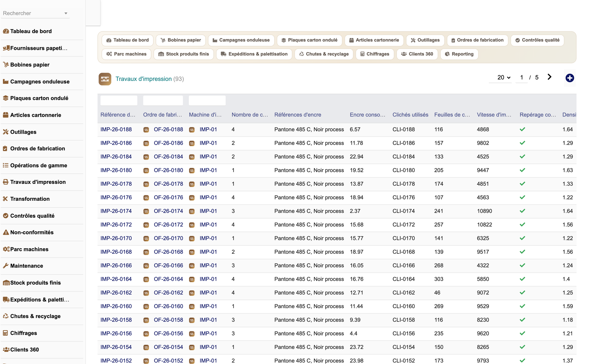
Task: Open the Bobines papier top tab
Action: tap(181, 40)
